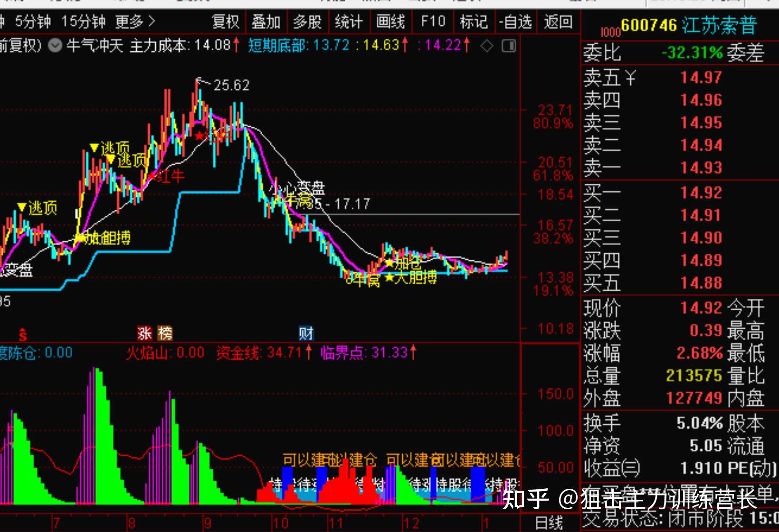Click the split-panel layout icon
Viewport: 779px width, 532px height.
point(509,47)
